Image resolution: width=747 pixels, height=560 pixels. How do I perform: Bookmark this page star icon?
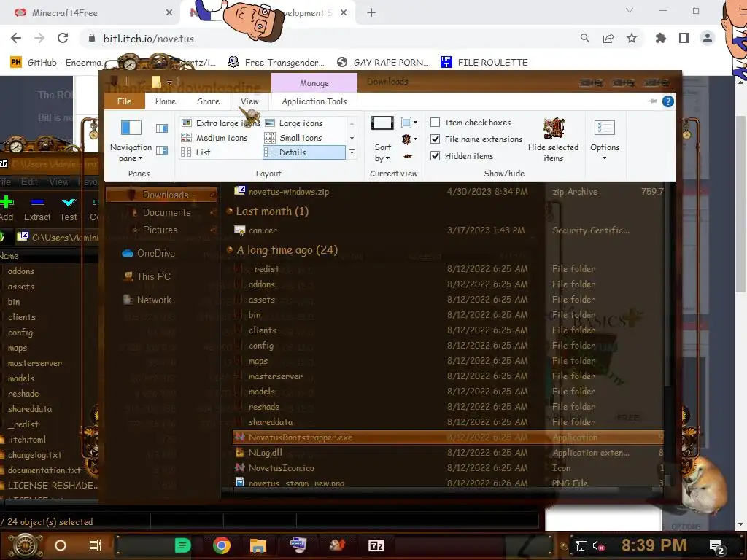[632, 39]
